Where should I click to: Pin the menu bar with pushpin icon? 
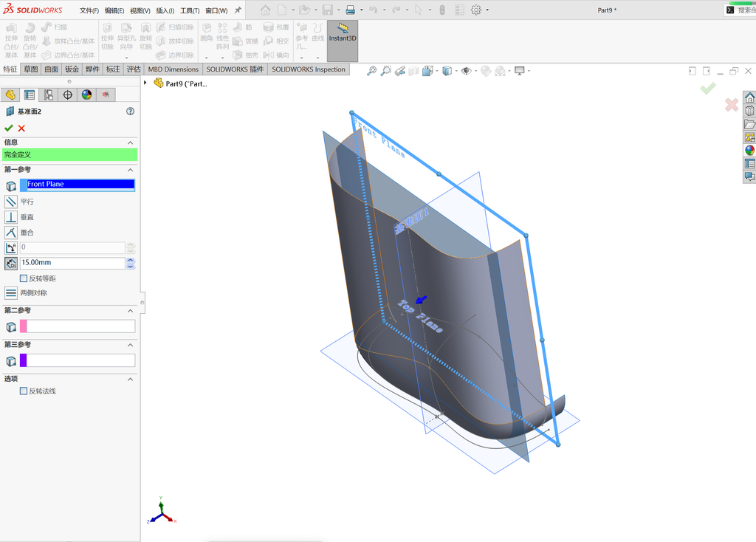[x=238, y=10]
